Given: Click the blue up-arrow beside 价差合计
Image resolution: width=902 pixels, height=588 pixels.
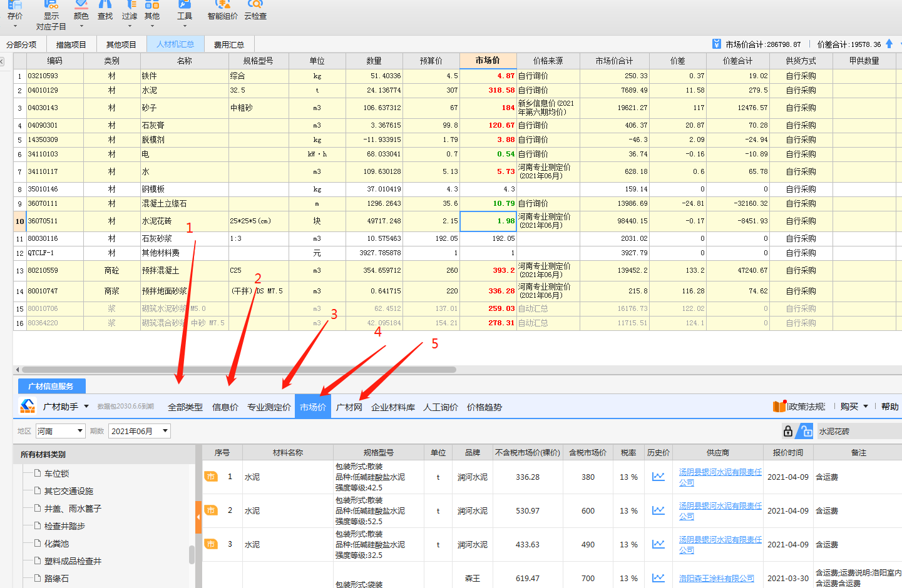Looking at the screenshot, I should [889, 44].
